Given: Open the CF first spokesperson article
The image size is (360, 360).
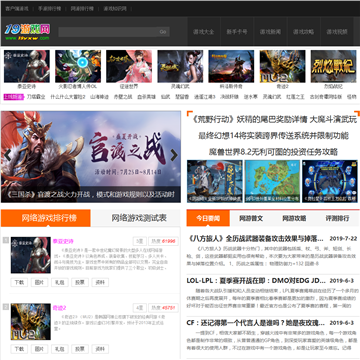Looking at the screenshot, I should pyautogui.click(x=256, y=323).
